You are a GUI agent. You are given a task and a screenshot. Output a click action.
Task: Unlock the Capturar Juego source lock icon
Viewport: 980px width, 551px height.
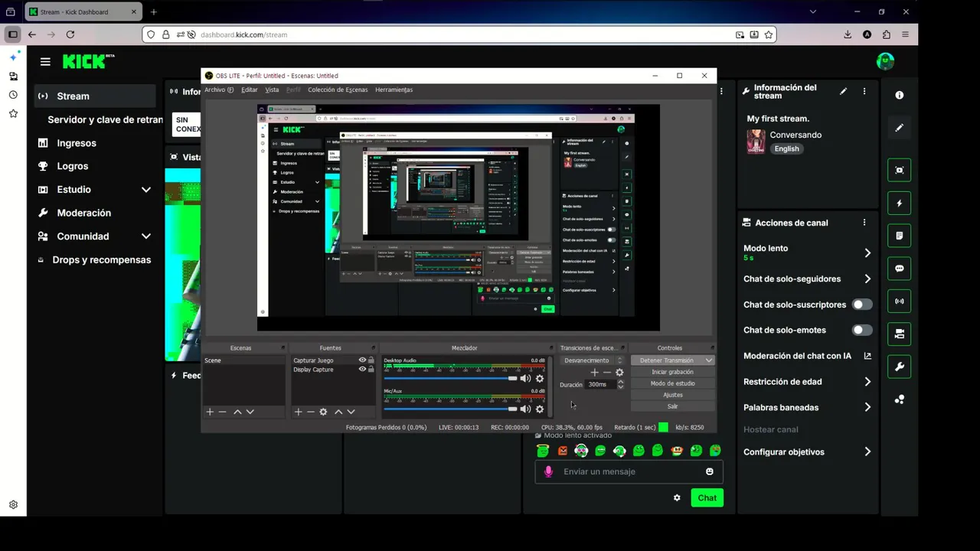[x=371, y=360]
